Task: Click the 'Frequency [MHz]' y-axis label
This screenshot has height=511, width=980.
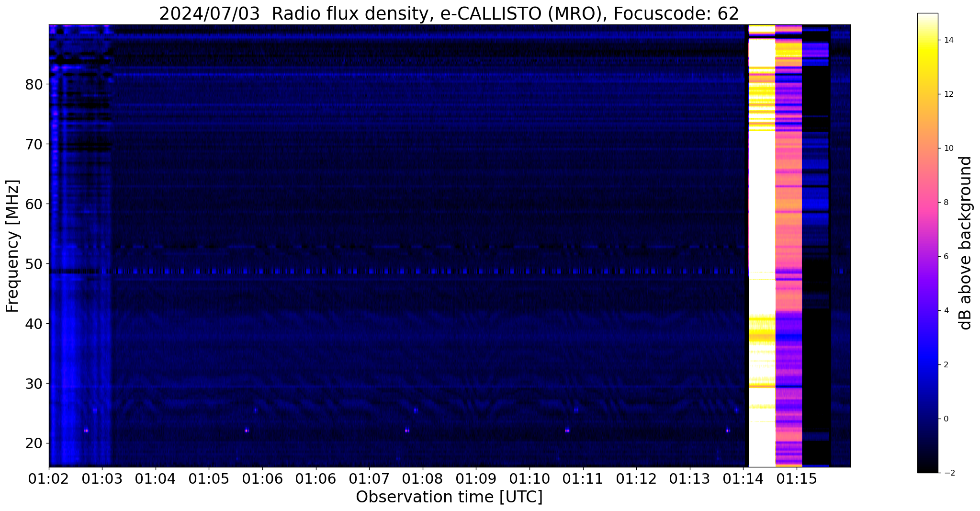Action: point(13,246)
